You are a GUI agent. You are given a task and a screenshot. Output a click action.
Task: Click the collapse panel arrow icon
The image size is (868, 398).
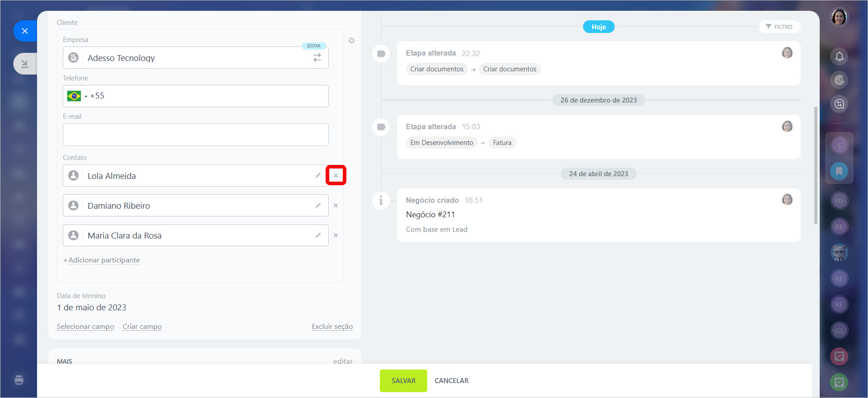[25, 64]
